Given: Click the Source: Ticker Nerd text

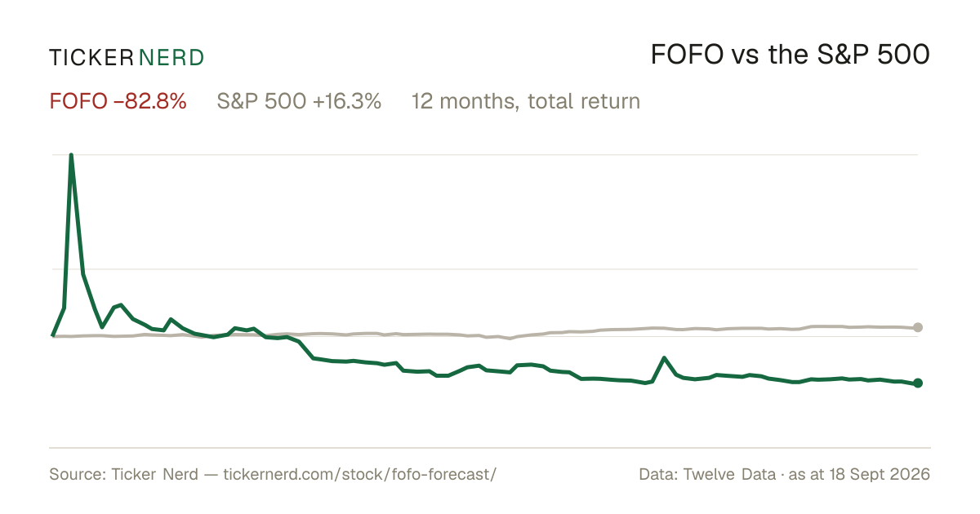Looking at the screenshot, I should coord(123,474).
